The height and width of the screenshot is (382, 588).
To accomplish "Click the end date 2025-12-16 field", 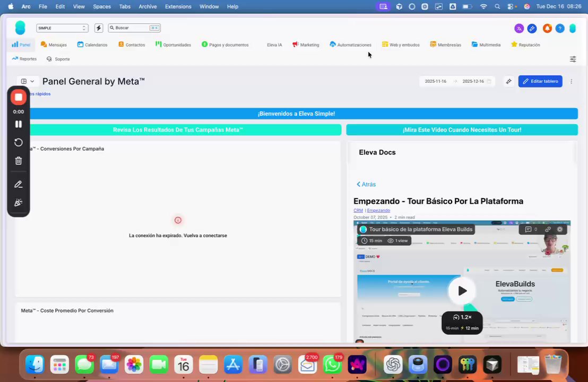I will 473,81.
